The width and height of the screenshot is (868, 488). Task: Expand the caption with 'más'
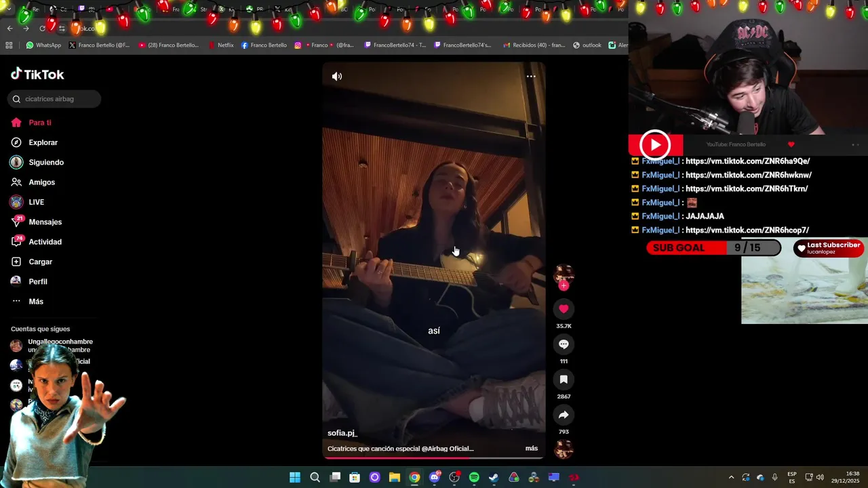[x=532, y=448]
